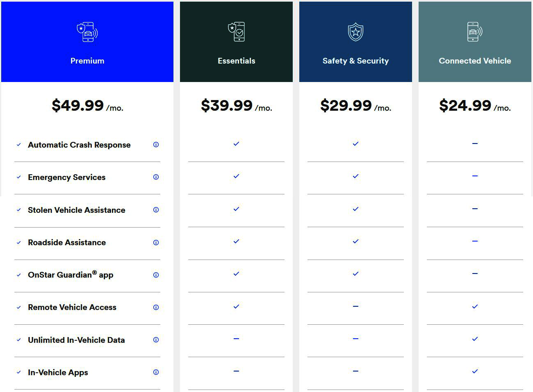
Task: Click the Essentials plan shield-phone icon
Action: pos(237,32)
